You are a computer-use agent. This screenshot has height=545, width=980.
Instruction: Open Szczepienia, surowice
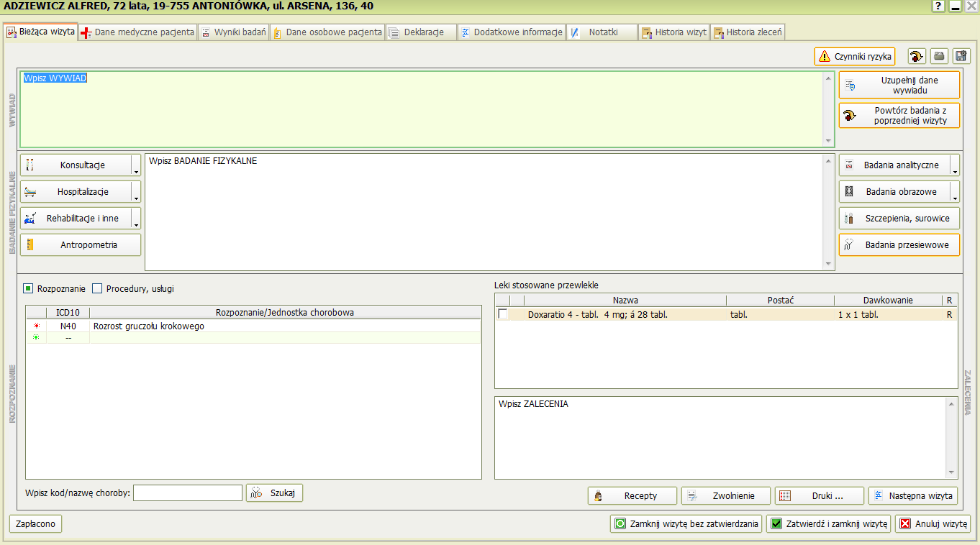pyautogui.click(x=899, y=218)
